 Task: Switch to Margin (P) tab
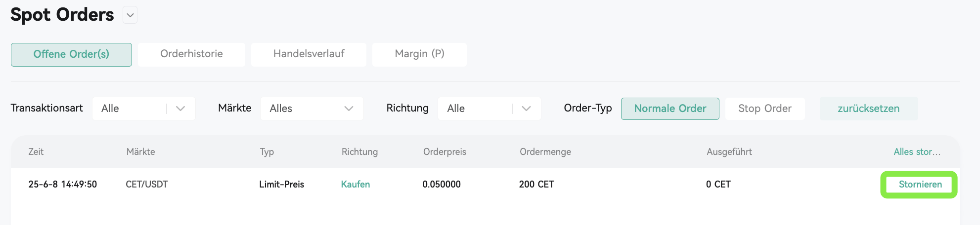(419, 54)
